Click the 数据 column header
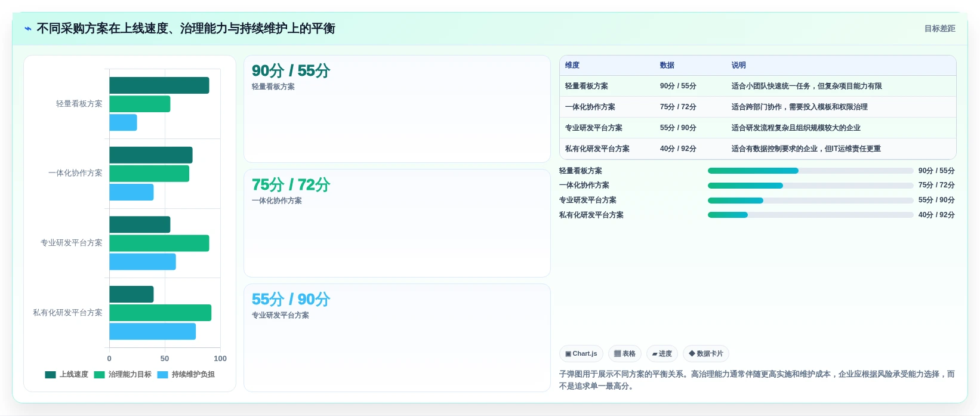The image size is (980, 416). coord(667,66)
